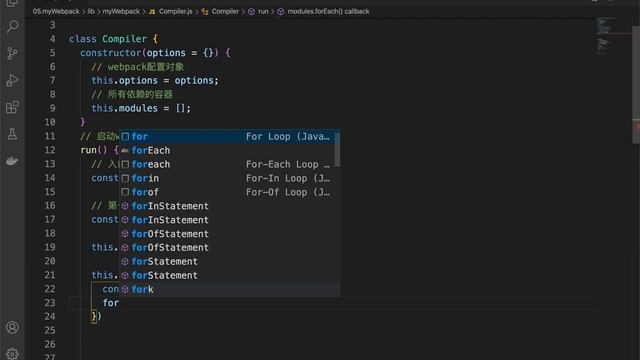Place cursor on 'class Compiler {' line

(113, 39)
